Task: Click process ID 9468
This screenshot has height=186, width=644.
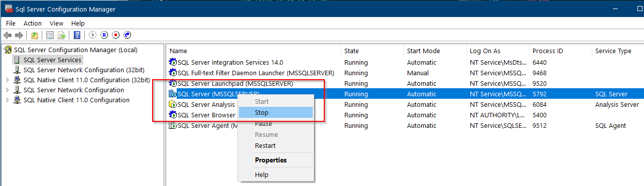Action: coord(539,73)
